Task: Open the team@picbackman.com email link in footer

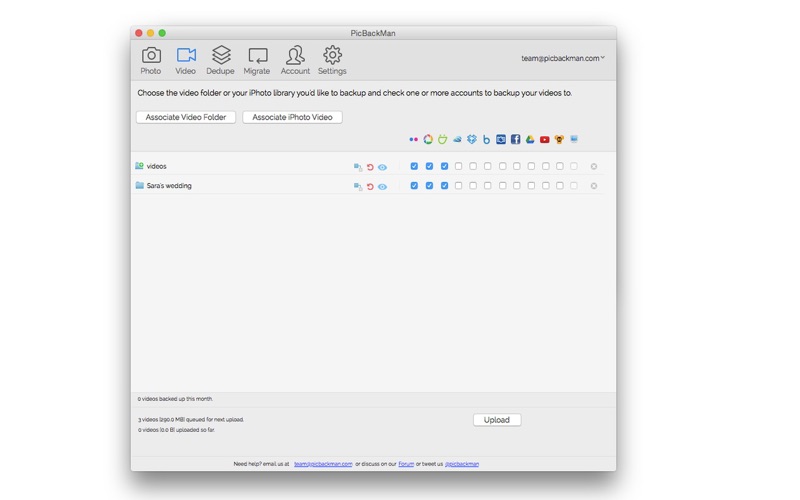Action: coord(323,464)
